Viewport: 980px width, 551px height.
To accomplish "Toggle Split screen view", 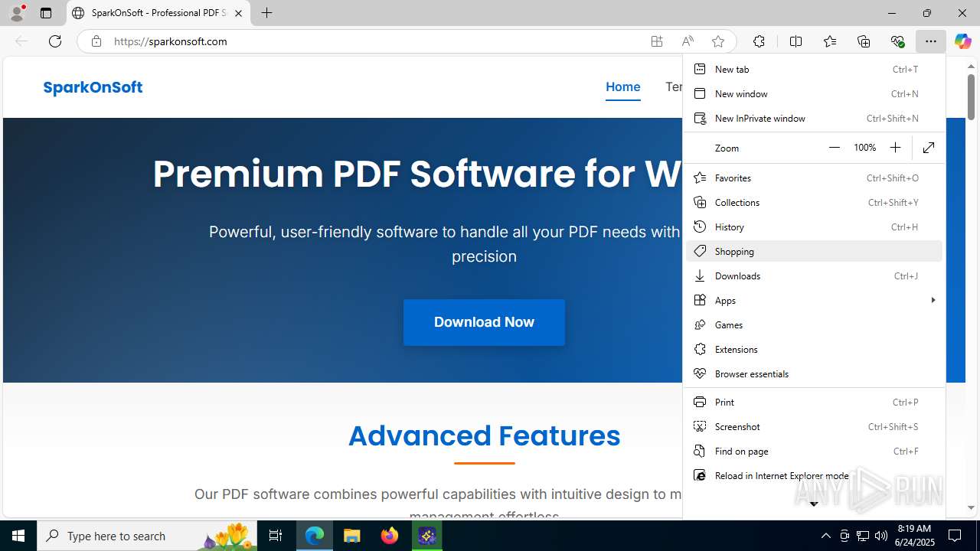I will coord(795,41).
